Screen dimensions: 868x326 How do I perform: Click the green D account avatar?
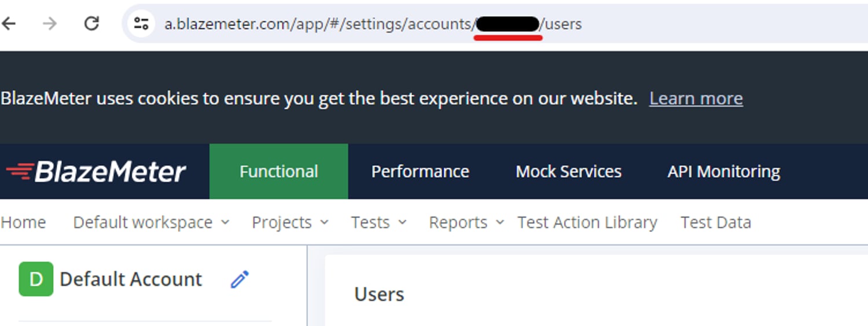point(36,279)
